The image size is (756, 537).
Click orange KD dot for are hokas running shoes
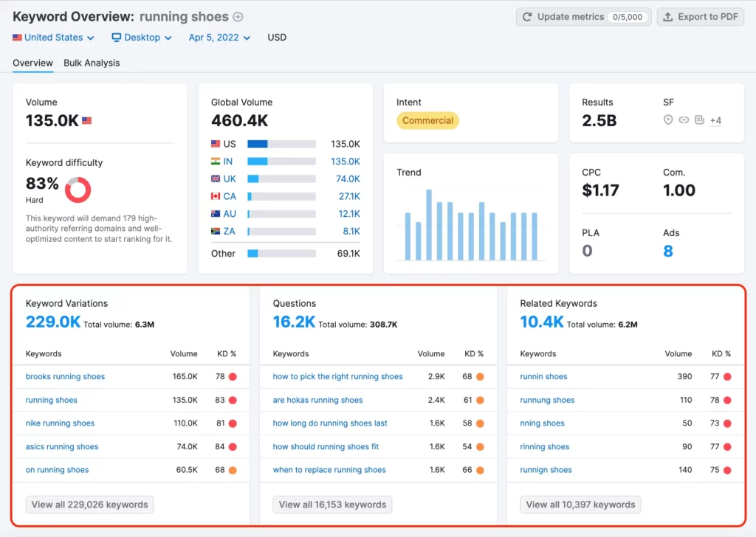pos(480,401)
